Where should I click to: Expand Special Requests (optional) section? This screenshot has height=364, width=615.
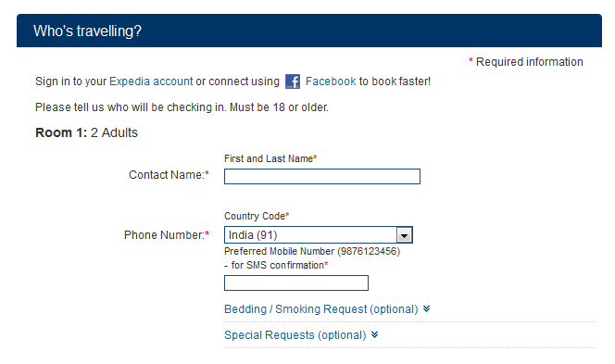295,335
